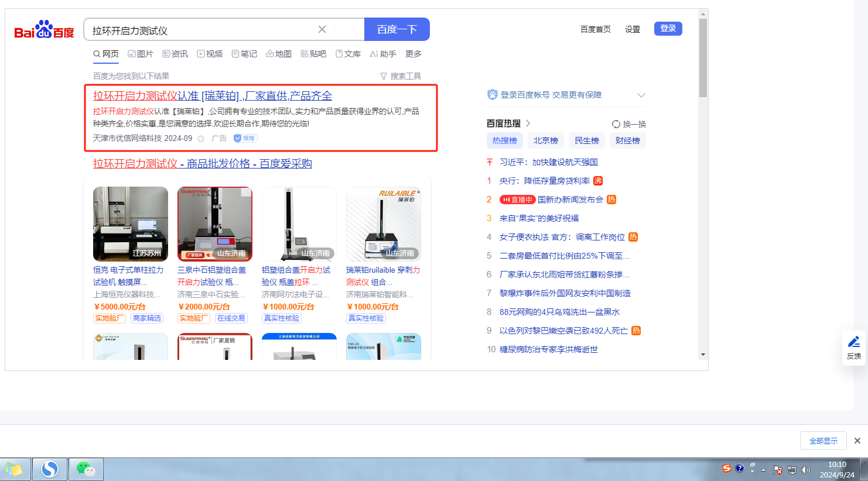Click the scrollbar up arrow

(x=703, y=13)
